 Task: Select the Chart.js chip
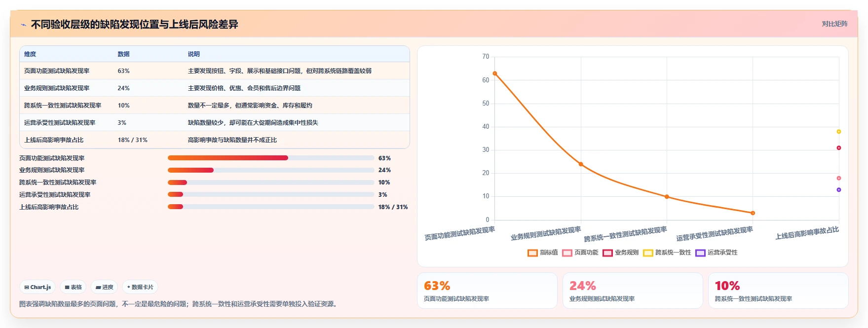[38, 287]
